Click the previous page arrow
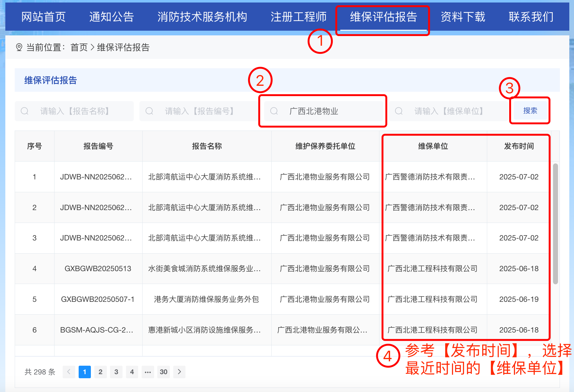Screen dimensions: 574x392 pos(69,372)
